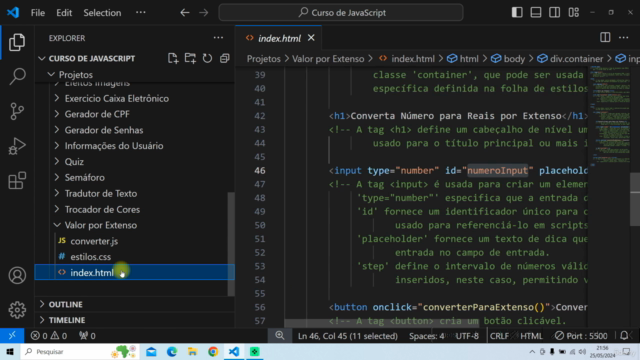The width and height of the screenshot is (640, 360).
Task: Change encoding via UTF-8
Action: point(467,336)
